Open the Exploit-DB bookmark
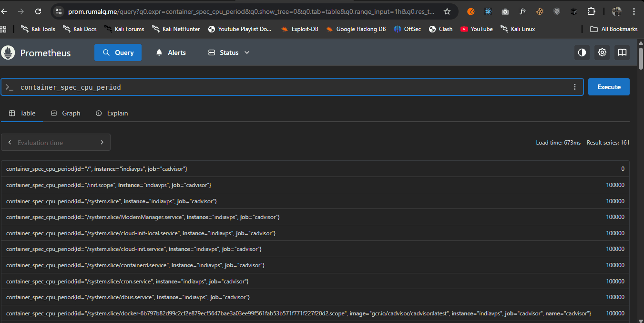 (x=299, y=29)
